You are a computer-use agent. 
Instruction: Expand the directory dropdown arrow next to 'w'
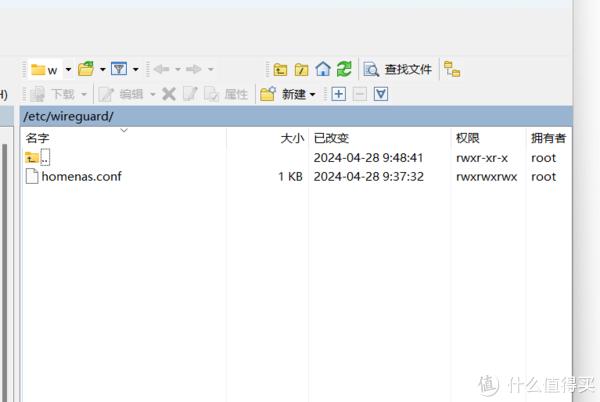68,70
